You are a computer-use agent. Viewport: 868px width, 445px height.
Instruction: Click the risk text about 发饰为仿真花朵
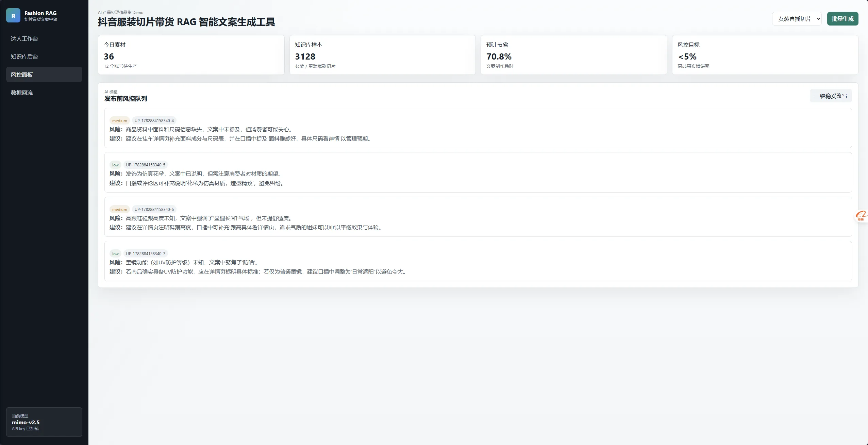click(197, 174)
